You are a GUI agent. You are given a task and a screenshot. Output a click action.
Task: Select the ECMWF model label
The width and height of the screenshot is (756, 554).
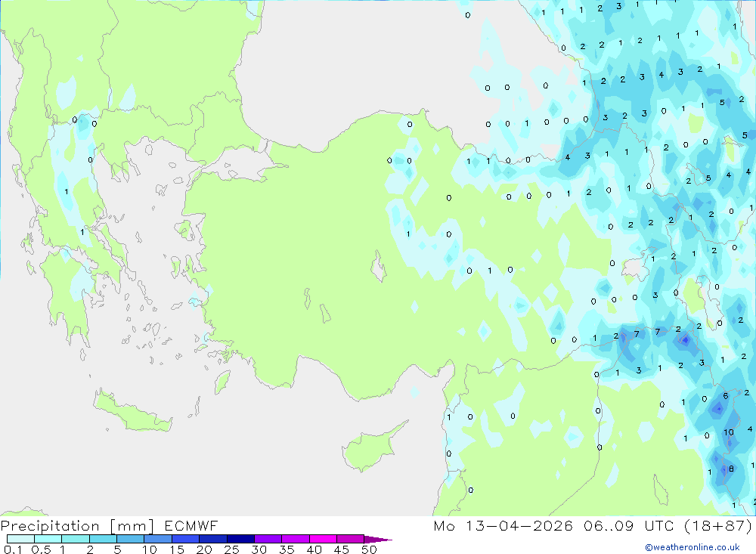191,525
